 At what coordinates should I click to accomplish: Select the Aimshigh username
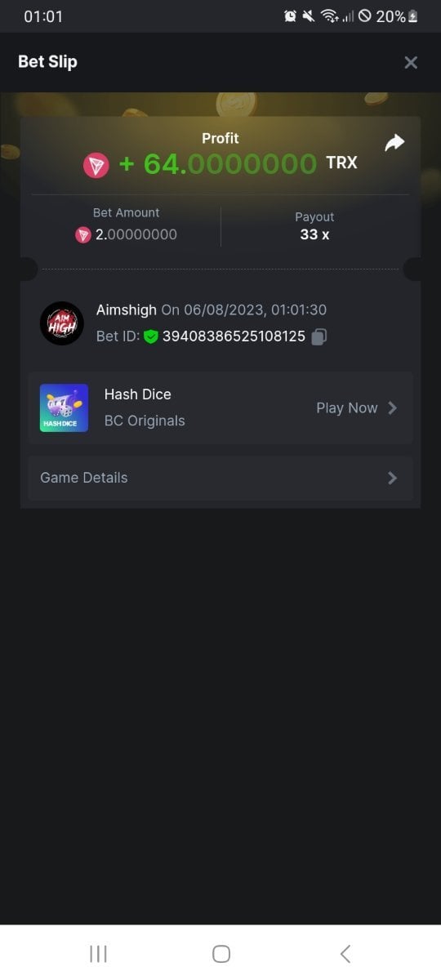click(x=127, y=310)
